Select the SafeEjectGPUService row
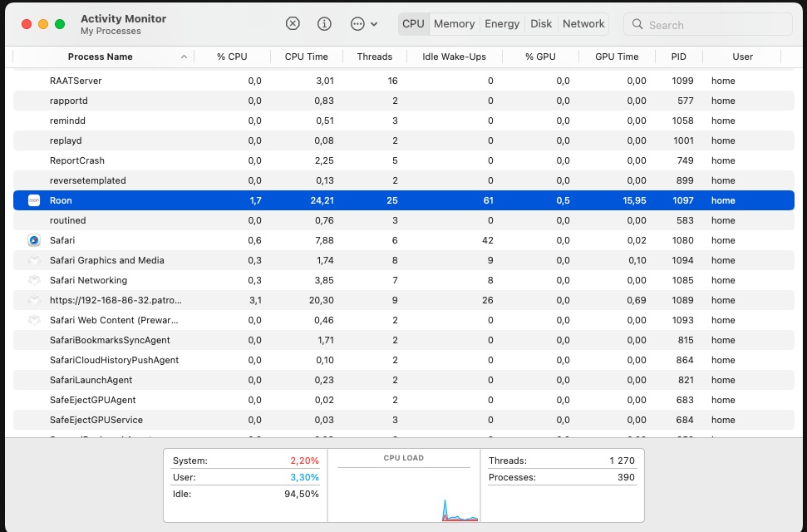807x532 pixels. click(404, 421)
